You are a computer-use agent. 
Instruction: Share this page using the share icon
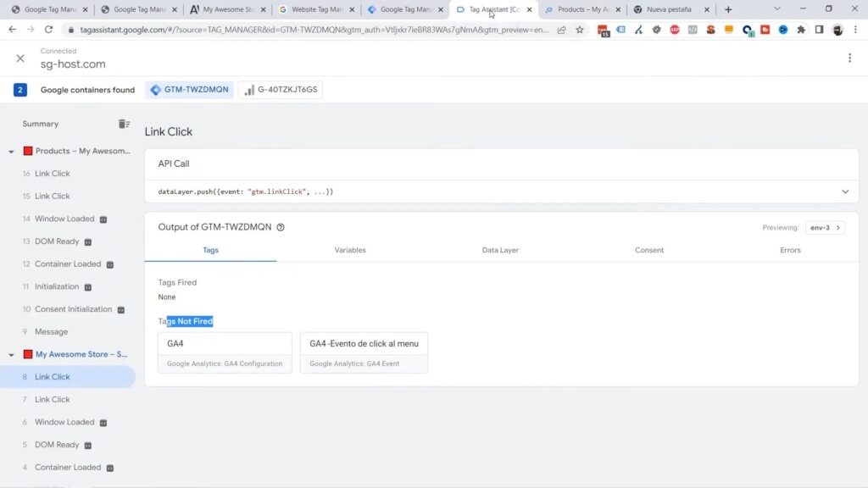561,30
